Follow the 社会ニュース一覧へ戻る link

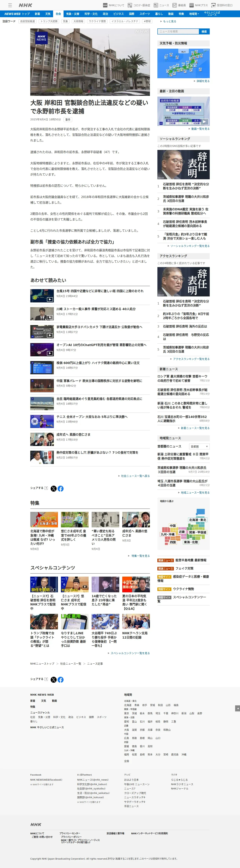tap(134, 476)
